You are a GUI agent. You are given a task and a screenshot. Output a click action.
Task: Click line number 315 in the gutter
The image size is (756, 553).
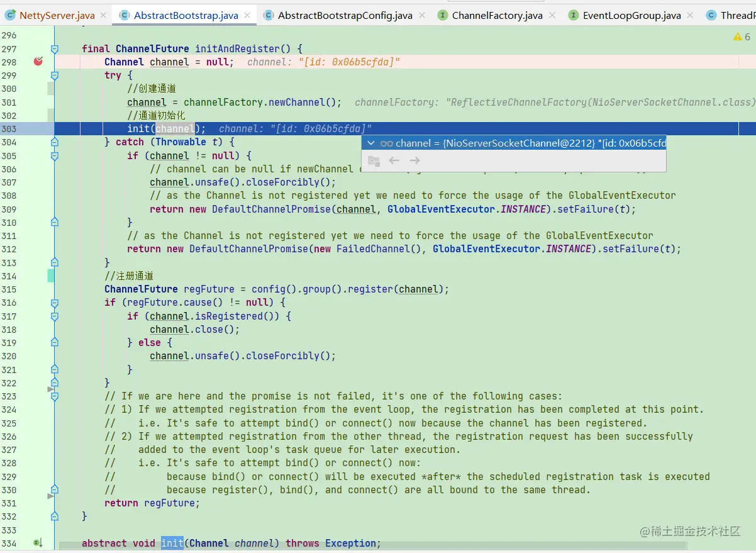[9, 289]
